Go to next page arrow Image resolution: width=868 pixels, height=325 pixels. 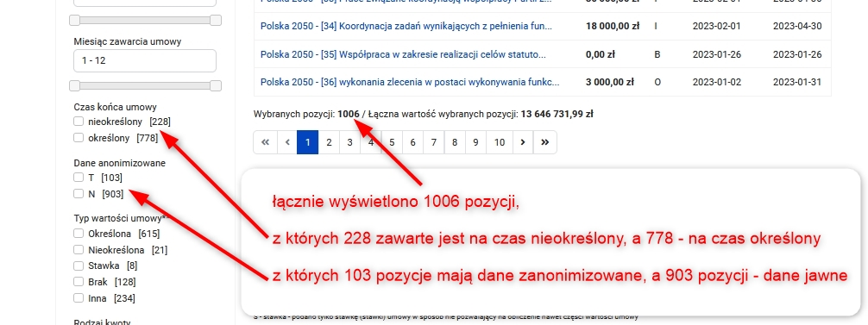[x=523, y=142]
